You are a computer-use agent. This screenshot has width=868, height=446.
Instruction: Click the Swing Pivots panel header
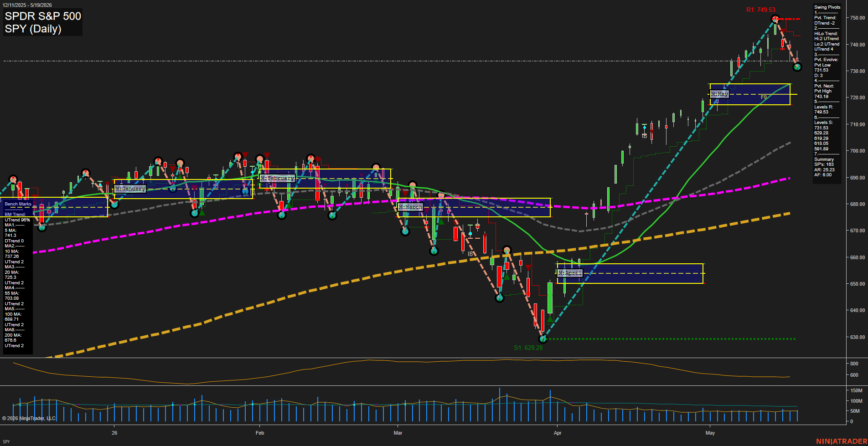[827, 7]
